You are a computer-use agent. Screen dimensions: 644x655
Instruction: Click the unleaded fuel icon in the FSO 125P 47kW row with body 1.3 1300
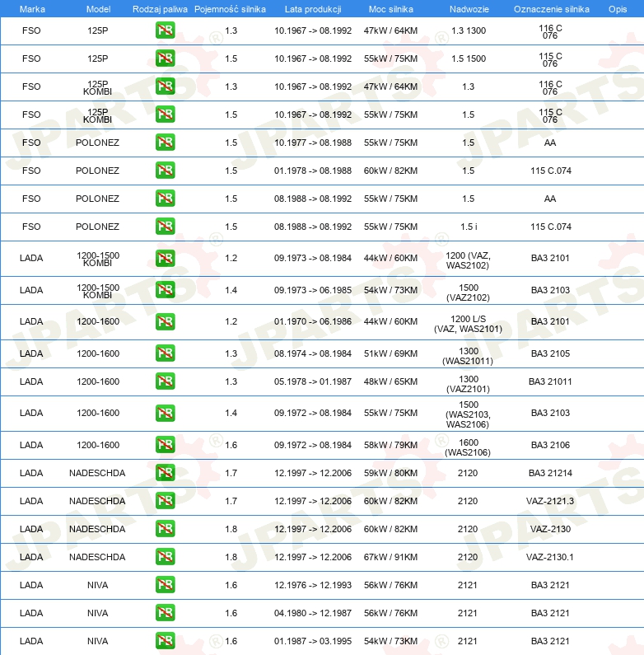(165, 30)
